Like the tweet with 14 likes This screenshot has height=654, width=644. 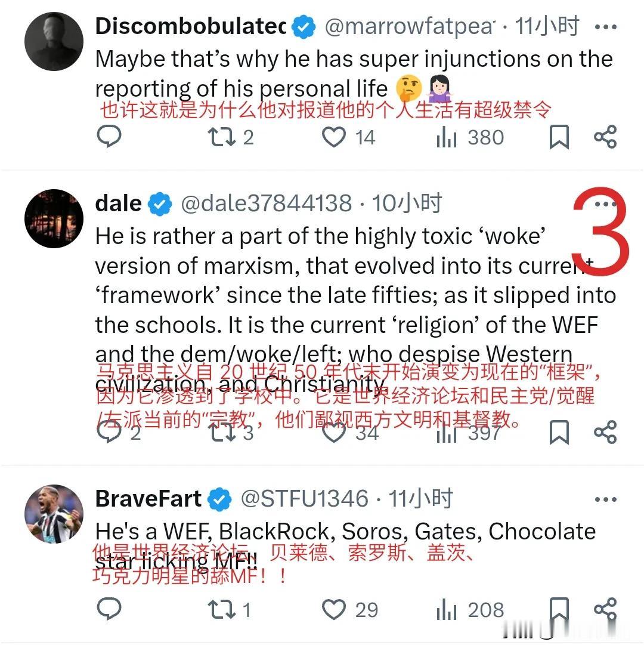tap(334, 137)
